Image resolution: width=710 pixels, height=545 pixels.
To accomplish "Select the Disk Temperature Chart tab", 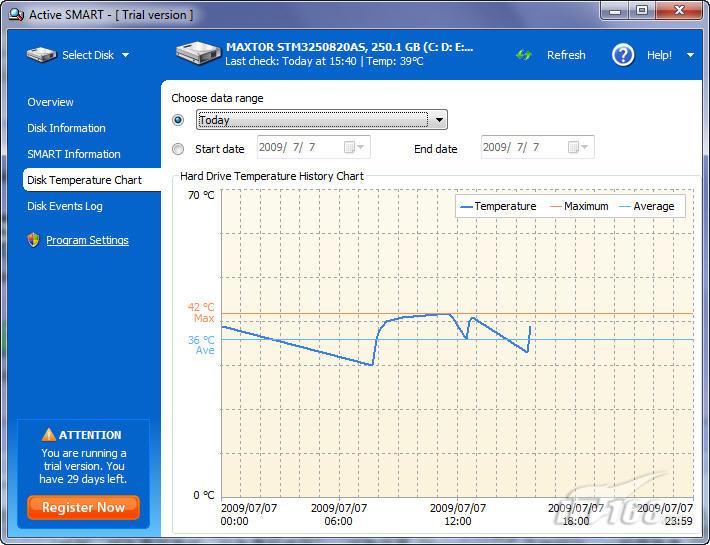I will click(91, 180).
